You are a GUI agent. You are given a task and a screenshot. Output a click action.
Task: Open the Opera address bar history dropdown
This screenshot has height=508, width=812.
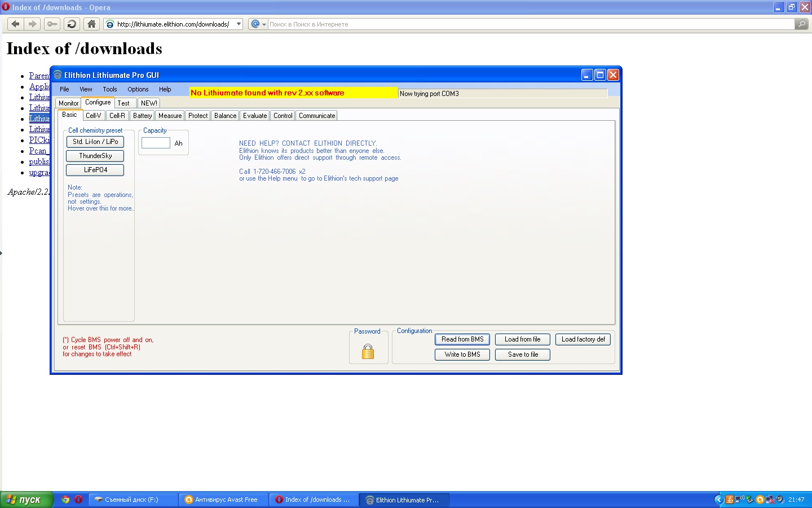coord(239,24)
